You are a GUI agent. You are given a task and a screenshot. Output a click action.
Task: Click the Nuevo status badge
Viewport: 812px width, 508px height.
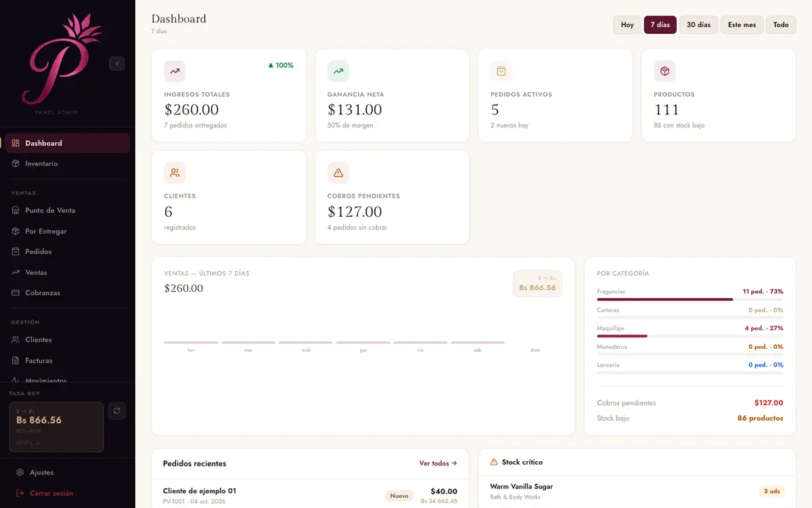[x=399, y=496]
